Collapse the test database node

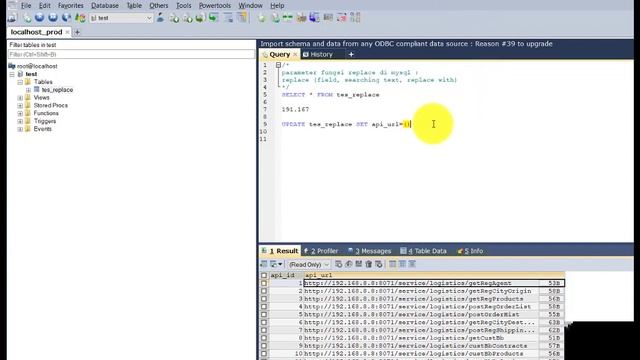tap(12, 74)
